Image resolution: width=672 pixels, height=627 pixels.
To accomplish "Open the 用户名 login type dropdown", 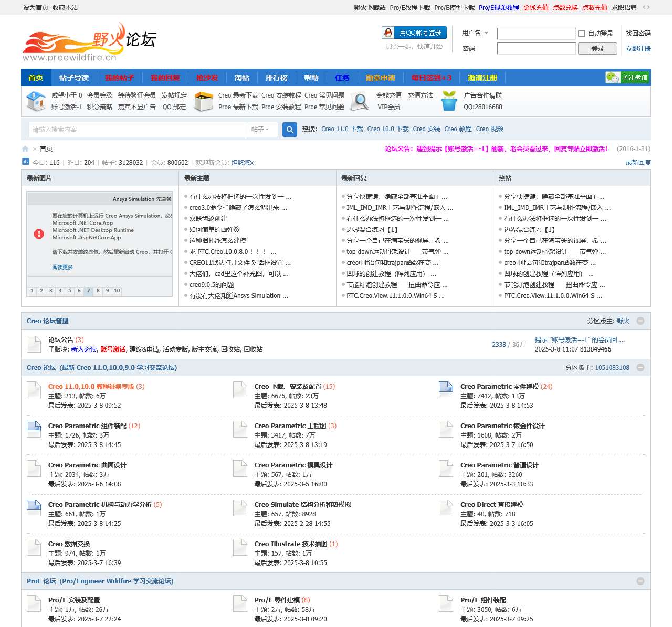I will click(x=475, y=33).
